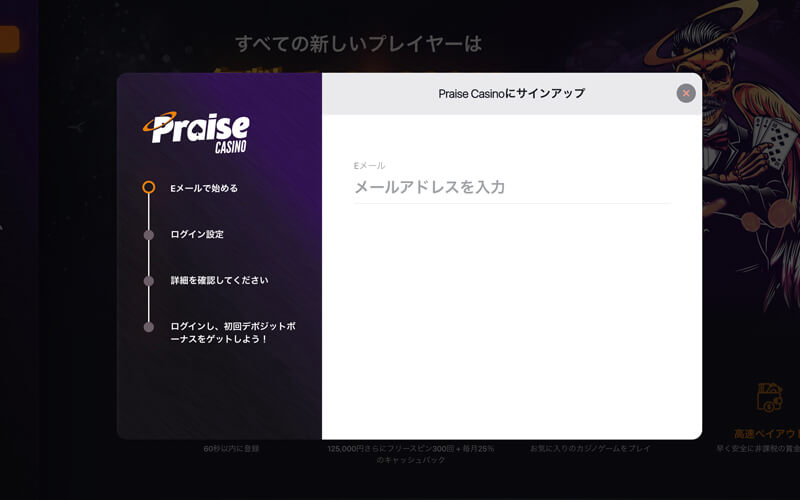The width and height of the screenshot is (800, 500).
Task: Click the '高速ペイアウト' wallet icon in background
Action: [769, 397]
